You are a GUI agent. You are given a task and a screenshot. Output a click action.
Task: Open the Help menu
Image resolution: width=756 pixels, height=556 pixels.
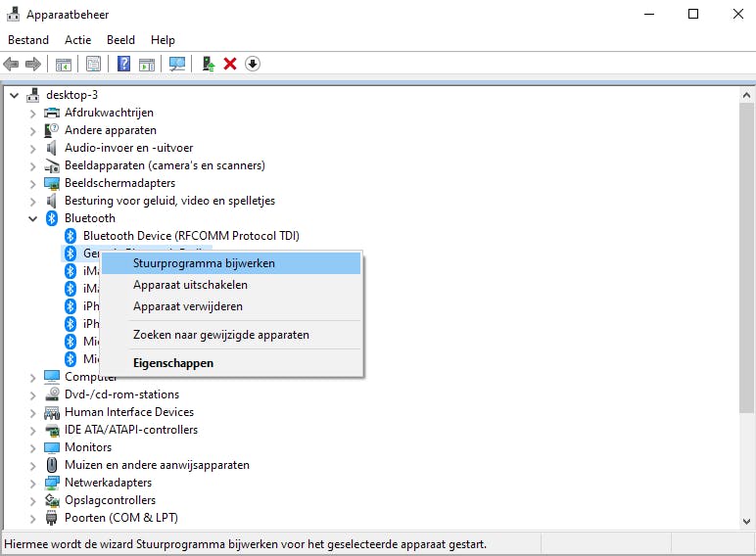click(x=163, y=40)
